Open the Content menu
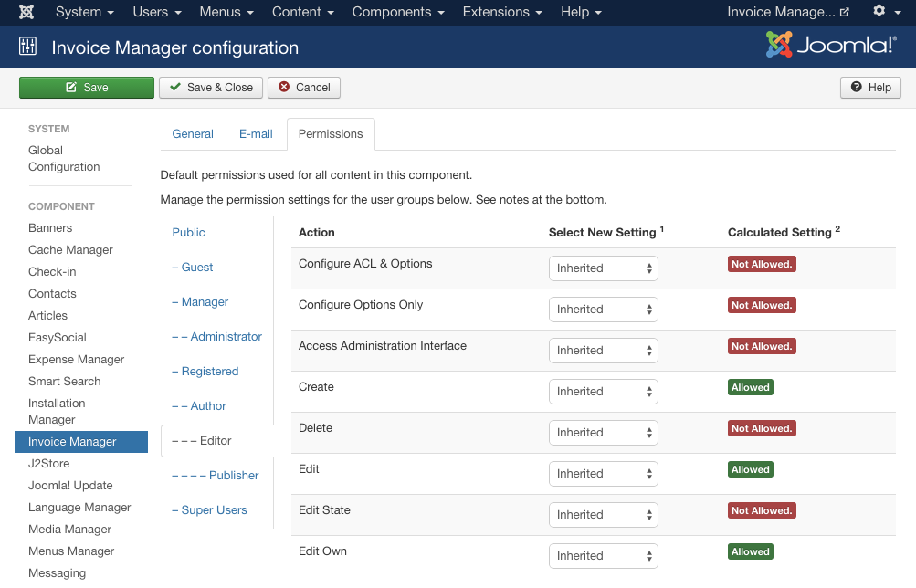Viewport: 916px width, 588px height. [303, 12]
